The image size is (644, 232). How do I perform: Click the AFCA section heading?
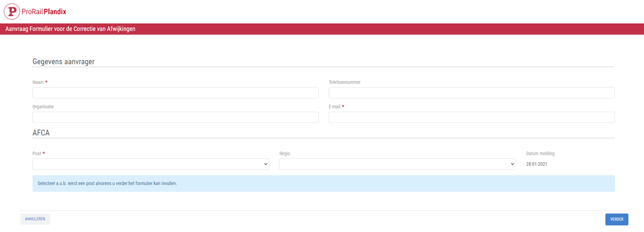41,133
